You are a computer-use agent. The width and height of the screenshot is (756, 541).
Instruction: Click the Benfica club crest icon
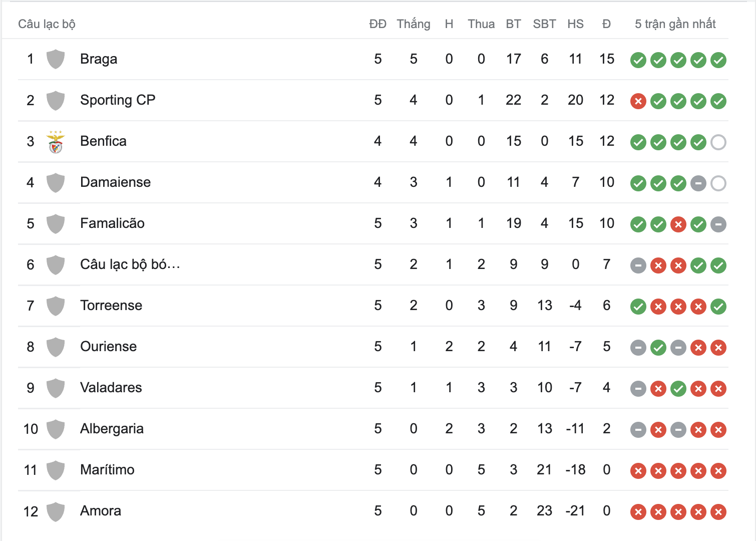tap(56, 142)
